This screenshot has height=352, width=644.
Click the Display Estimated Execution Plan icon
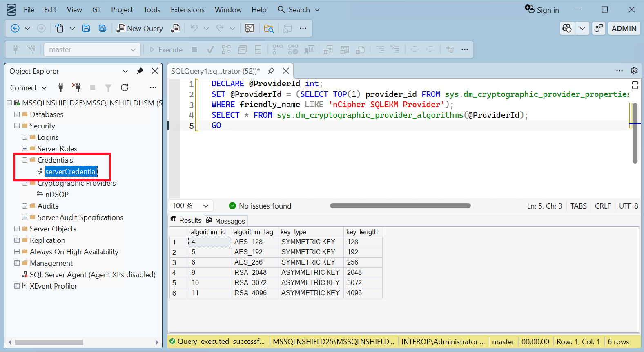click(x=226, y=49)
